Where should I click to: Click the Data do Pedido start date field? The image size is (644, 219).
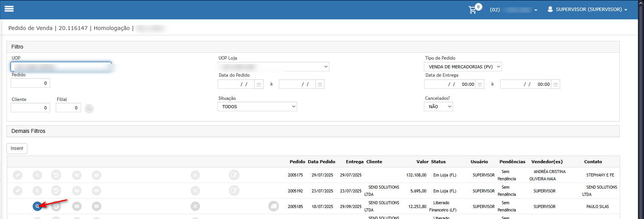236,84
